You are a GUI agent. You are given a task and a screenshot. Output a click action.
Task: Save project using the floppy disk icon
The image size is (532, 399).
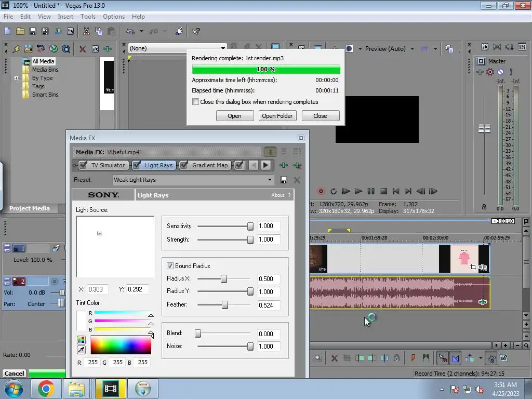point(33,31)
